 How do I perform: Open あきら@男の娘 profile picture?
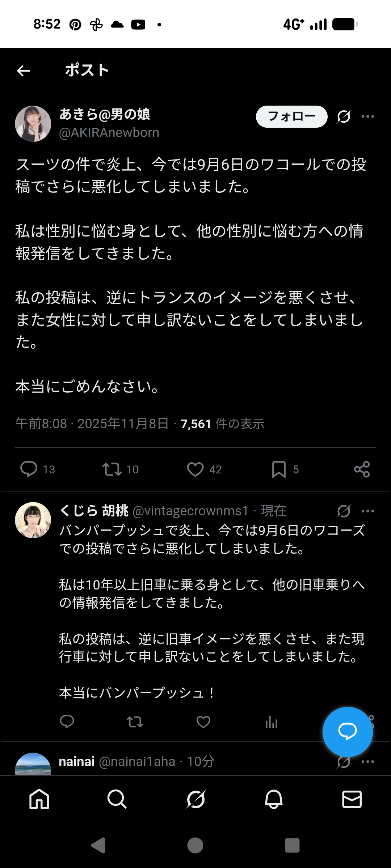click(x=33, y=124)
